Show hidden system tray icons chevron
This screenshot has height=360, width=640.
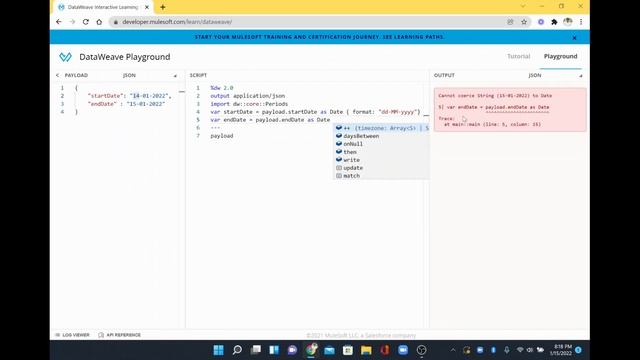453,350
